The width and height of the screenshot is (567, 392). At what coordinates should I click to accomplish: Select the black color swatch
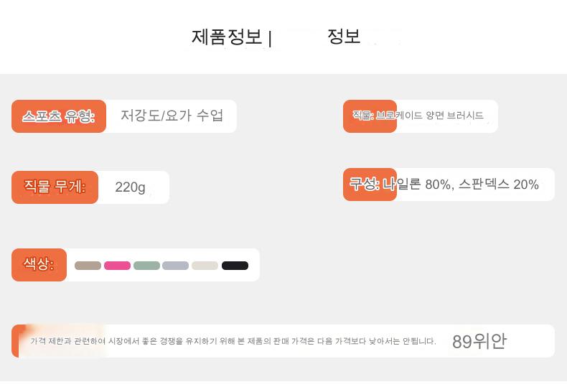(x=235, y=266)
